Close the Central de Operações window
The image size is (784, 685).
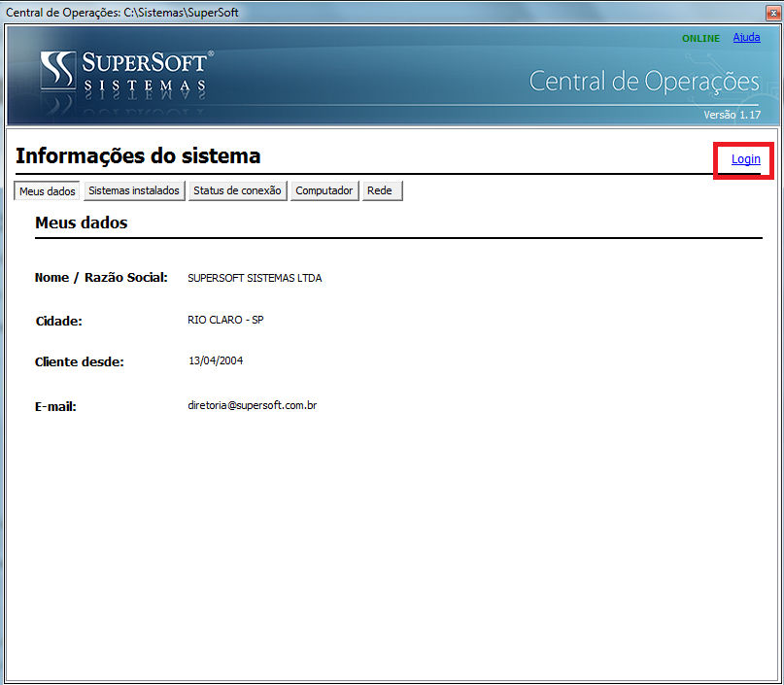(773, 13)
